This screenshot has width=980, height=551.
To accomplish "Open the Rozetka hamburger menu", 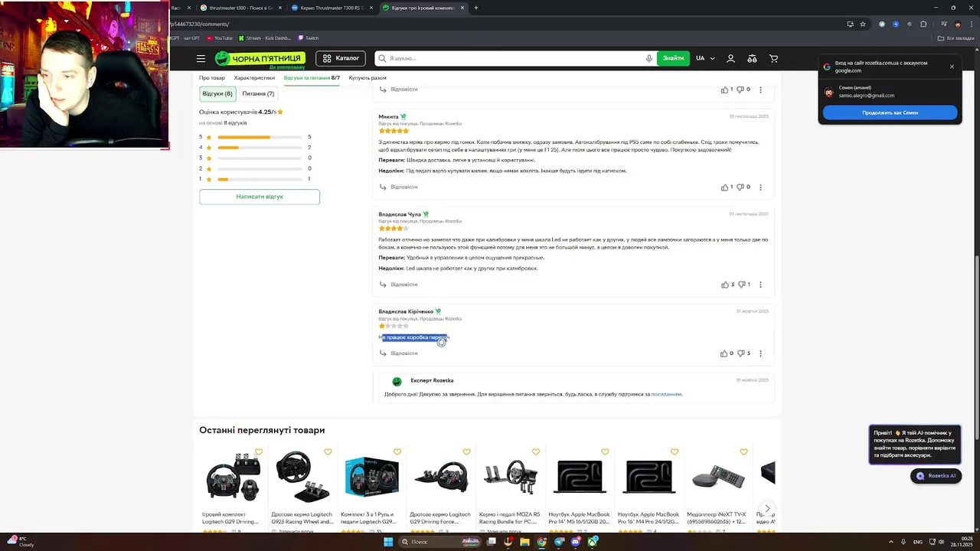I will tap(201, 58).
